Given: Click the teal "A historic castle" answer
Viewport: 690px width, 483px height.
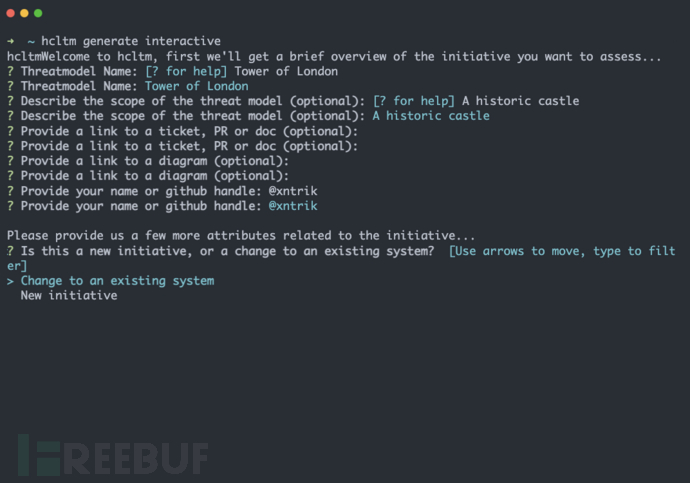Looking at the screenshot, I should 431,116.
